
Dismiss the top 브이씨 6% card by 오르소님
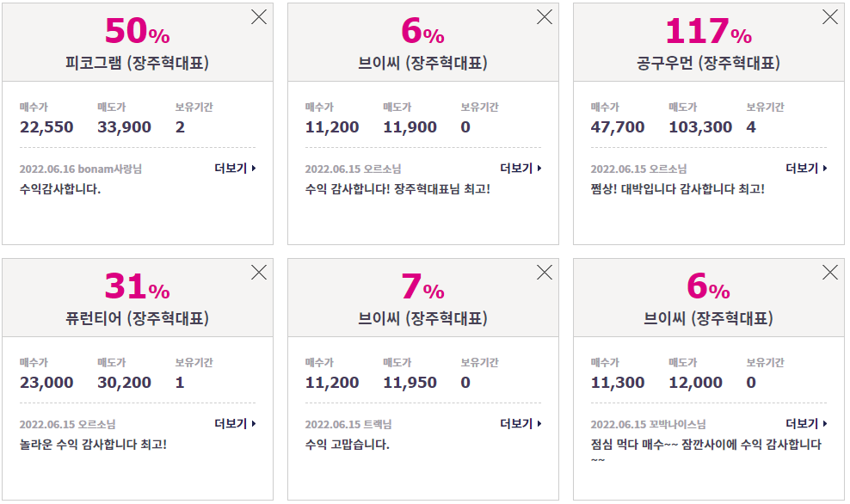tap(545, 17)
